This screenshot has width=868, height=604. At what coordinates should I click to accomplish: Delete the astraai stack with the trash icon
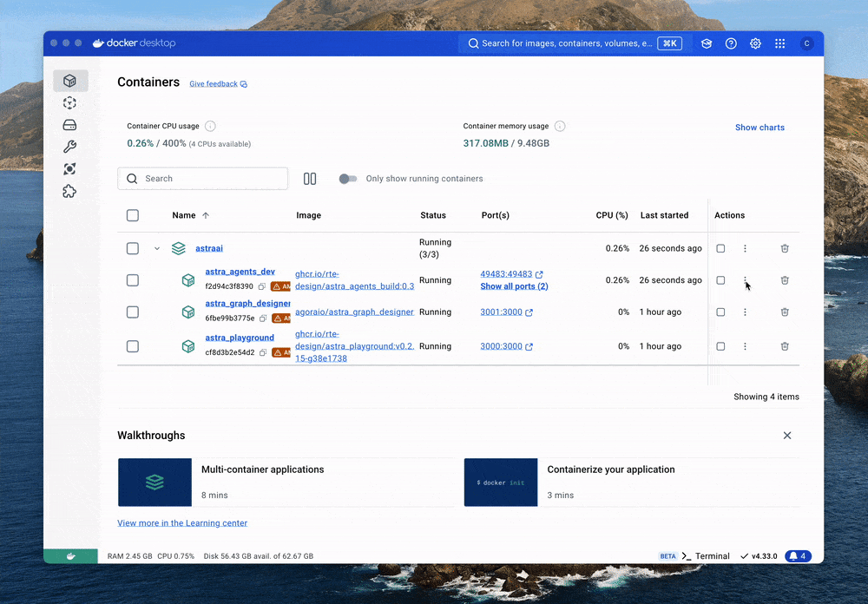point(785,248)
